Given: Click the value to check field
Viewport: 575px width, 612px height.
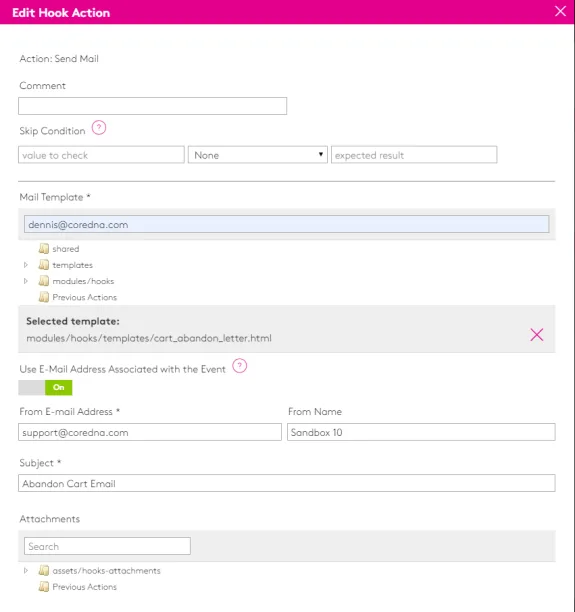Looking at the screenshot, I should tap(101, 155).
